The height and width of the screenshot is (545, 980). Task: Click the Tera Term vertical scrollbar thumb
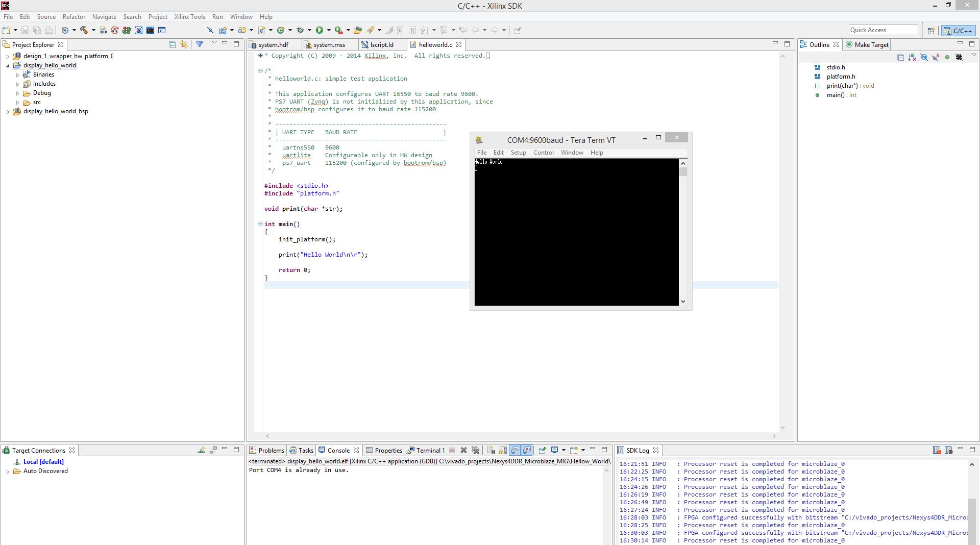click(683, 172)
